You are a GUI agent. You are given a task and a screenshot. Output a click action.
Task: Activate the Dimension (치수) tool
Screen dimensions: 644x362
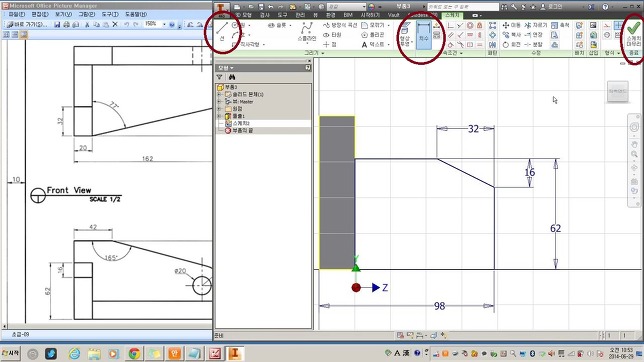pyautogui.click(x=423, y=35)
